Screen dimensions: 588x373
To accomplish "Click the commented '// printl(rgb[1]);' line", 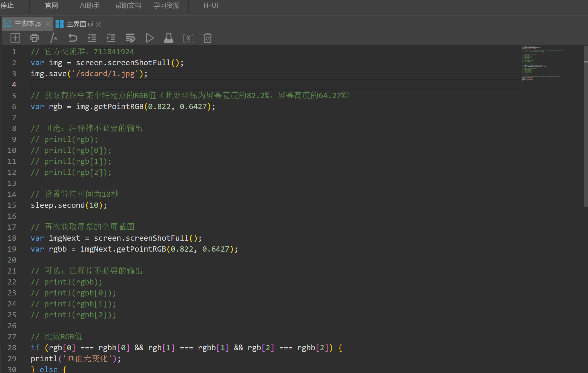I will pyautogui.click(x=71, y=161).
